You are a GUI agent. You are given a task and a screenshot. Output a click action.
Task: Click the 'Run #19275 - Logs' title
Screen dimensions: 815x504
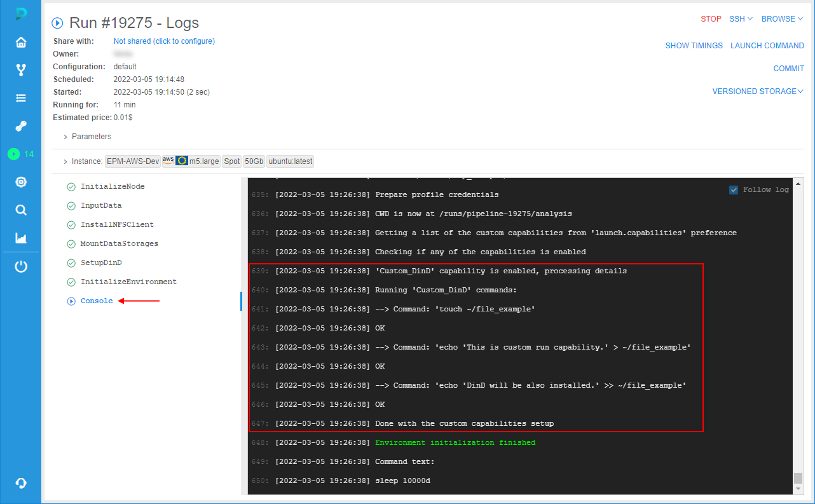click(134, 23)
